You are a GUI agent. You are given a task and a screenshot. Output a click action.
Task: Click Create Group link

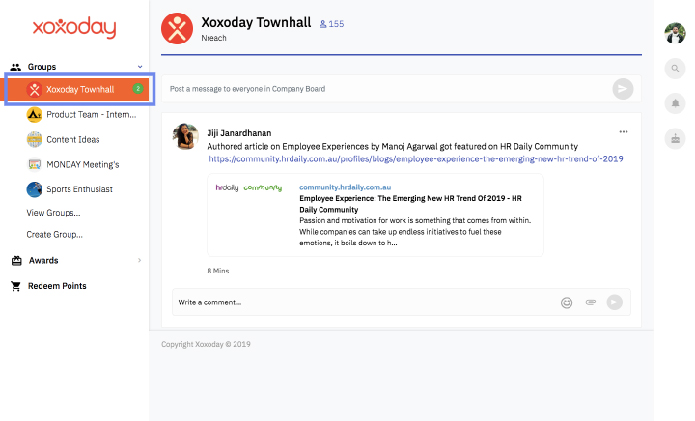click(x=55, y=234)
